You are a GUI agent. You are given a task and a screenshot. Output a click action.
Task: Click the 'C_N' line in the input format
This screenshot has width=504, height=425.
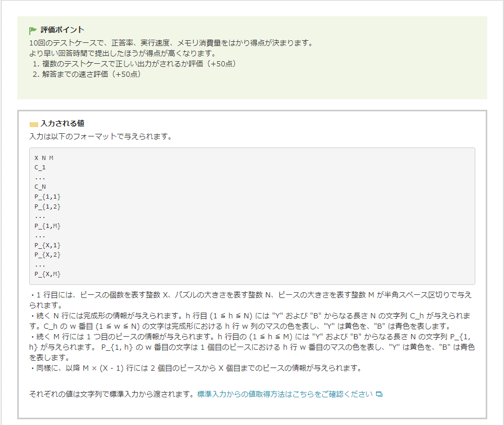tap(40, 187)
